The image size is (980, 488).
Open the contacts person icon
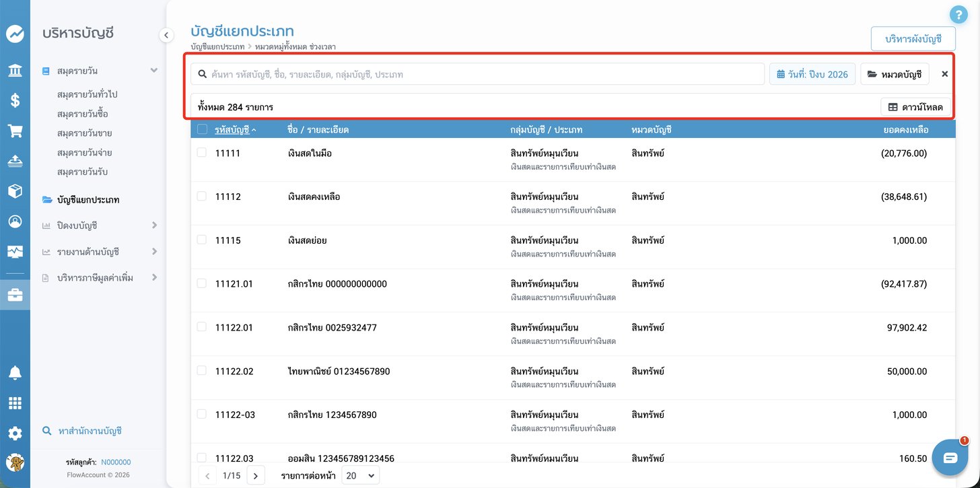(x=15, y=221)
